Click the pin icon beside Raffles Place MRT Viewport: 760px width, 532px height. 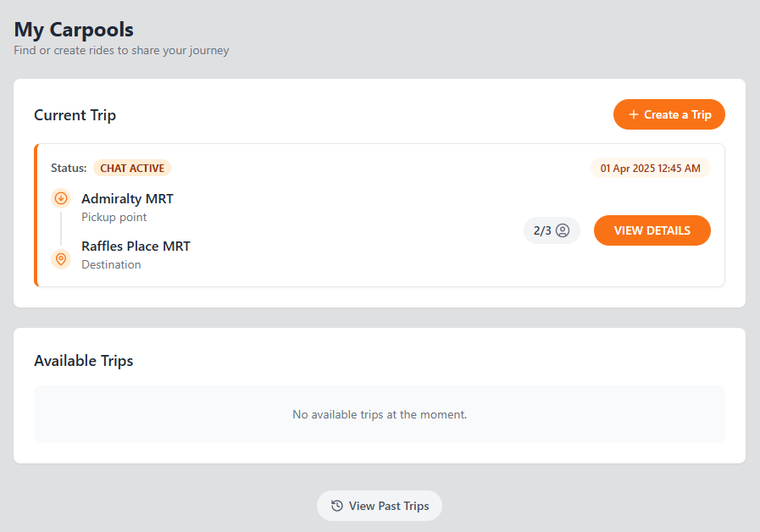click(60, 258)
